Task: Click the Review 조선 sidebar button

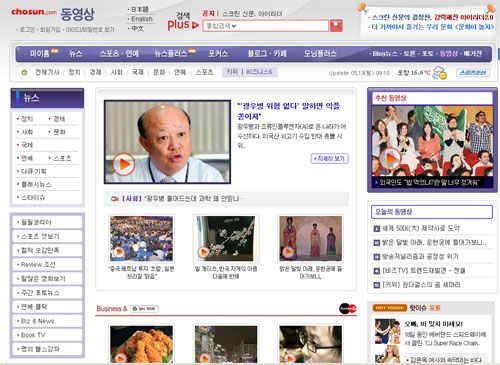Action: pyautogui.click(x=47, y=265)
